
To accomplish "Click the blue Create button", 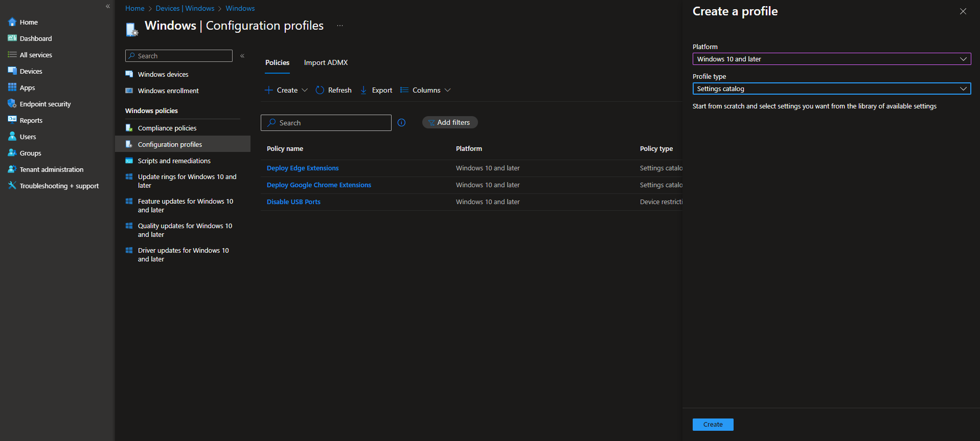I will 713,425.
